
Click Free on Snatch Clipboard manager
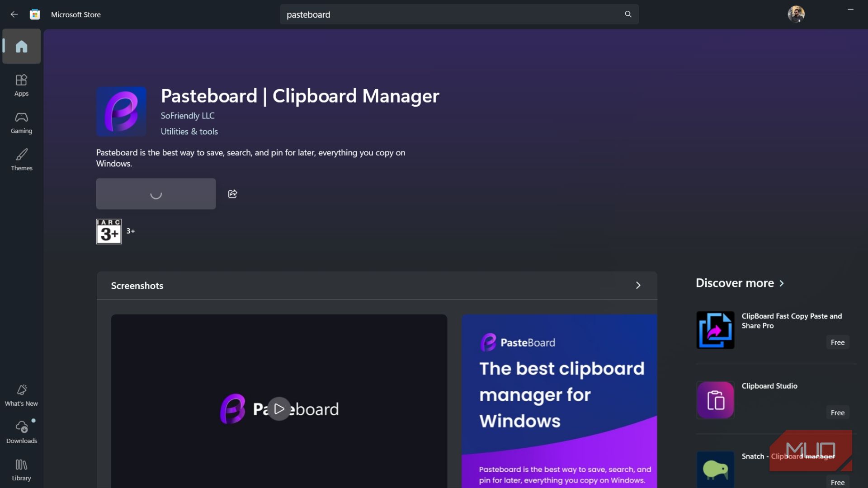[x=837, y=482]
